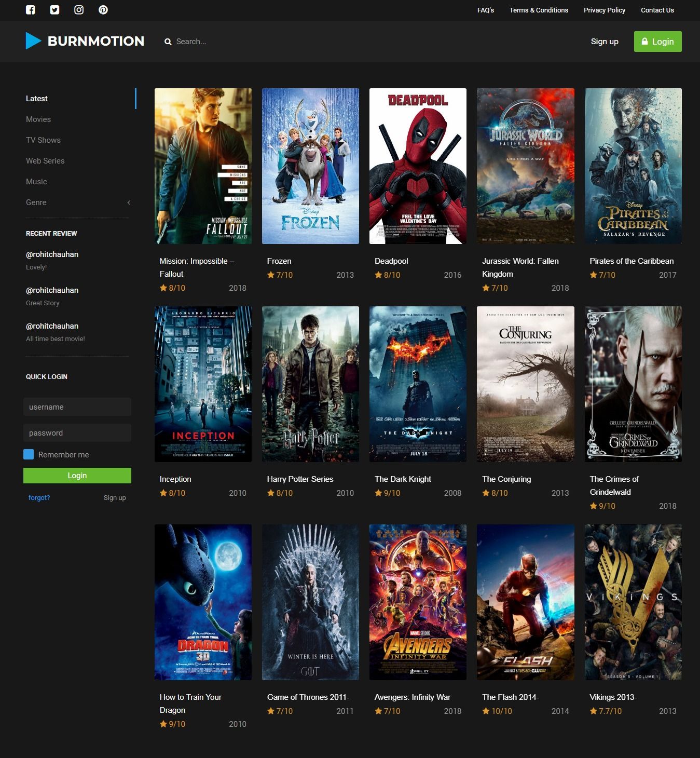The width and height of the screenshot is (700, 758).
Task: Open The Conjuring poster
Action: tap(526, 384)
